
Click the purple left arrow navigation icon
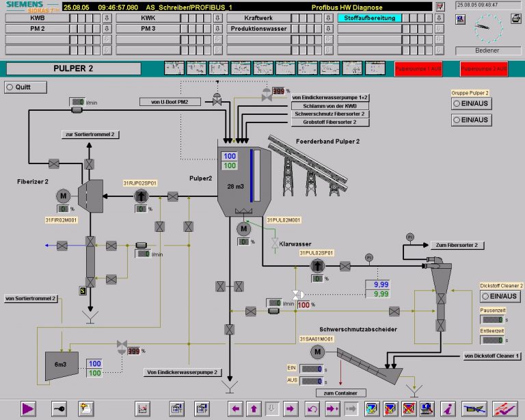point(237,408)
